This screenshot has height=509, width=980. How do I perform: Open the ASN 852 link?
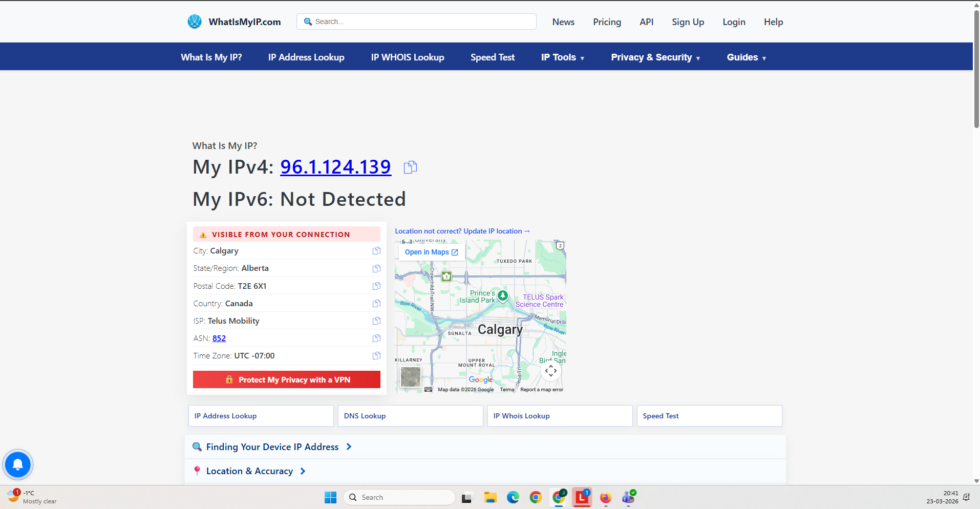(x=219, y=338)
